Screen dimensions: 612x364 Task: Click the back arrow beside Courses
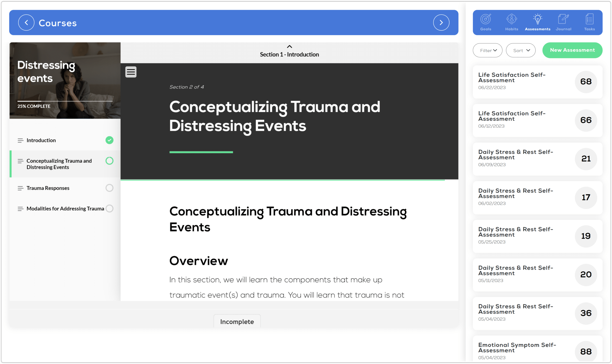pyautogui.click(x=26, y=22)
